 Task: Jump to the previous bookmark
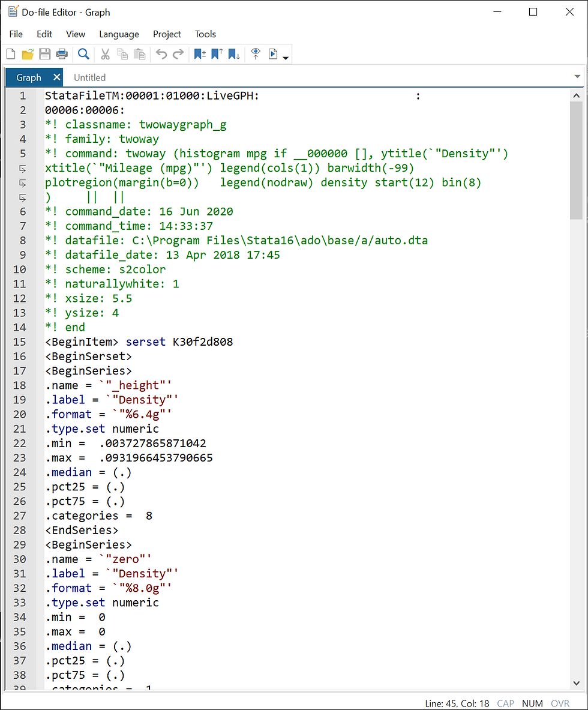click(x=217, y=54)
